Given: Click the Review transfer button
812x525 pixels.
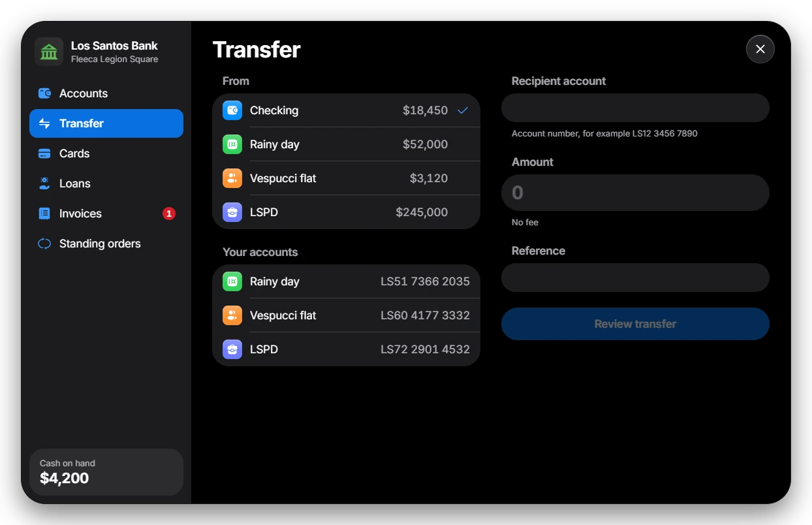Looking at the screenshot, I should click(635, 324).
